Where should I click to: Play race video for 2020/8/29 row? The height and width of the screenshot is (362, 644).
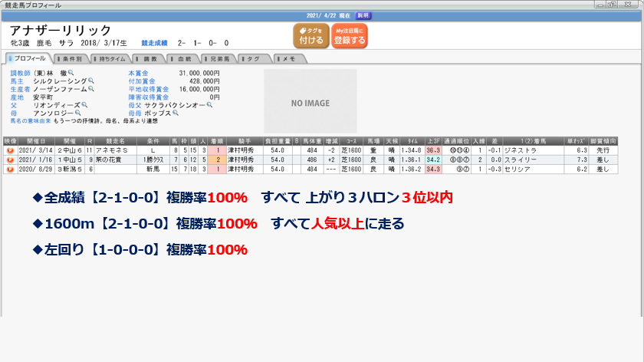10,169
